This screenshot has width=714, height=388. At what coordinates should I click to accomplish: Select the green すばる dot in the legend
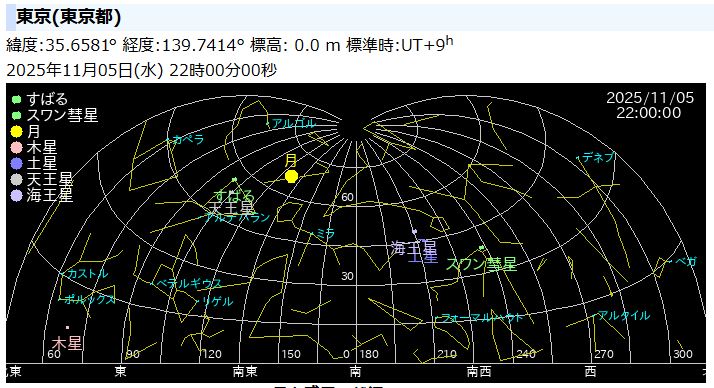tap(16, 99)
